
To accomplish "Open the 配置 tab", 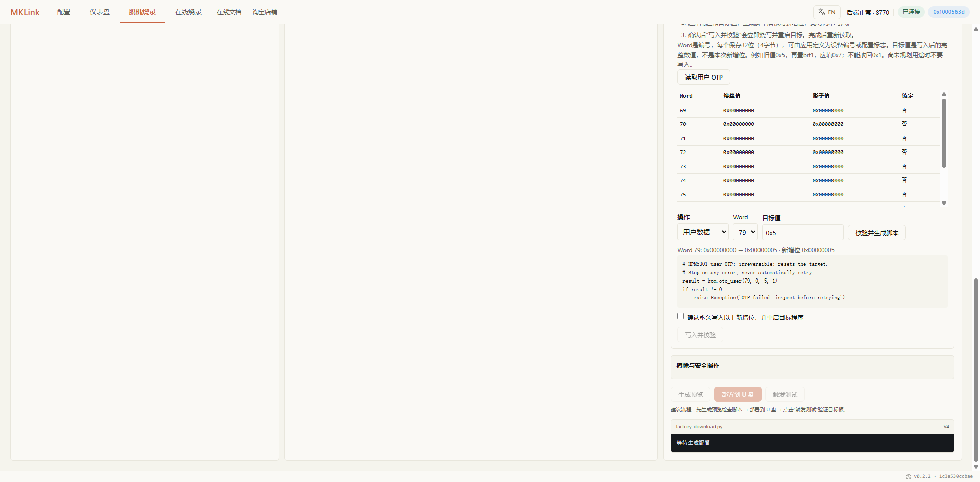I will tap(64, 12).
